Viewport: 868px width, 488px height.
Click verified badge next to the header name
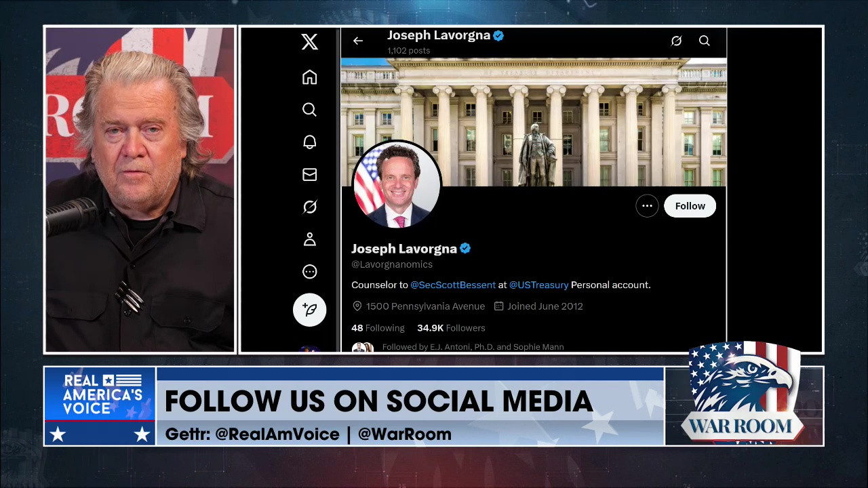tap(498, 35)
